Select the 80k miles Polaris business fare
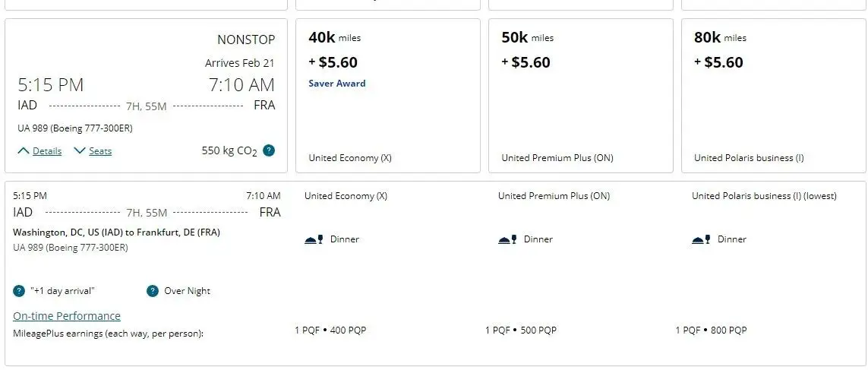Screen dimensions: 868x370 coord(773,96)
